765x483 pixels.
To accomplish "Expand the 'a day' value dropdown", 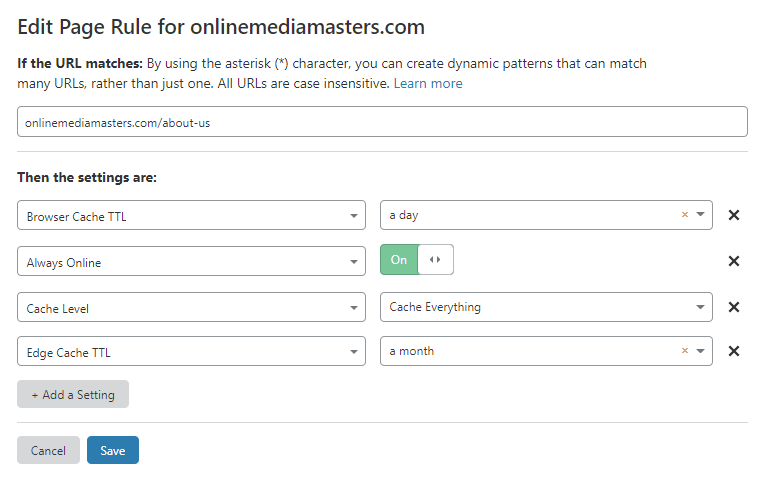I will click(x=700, y=215).
